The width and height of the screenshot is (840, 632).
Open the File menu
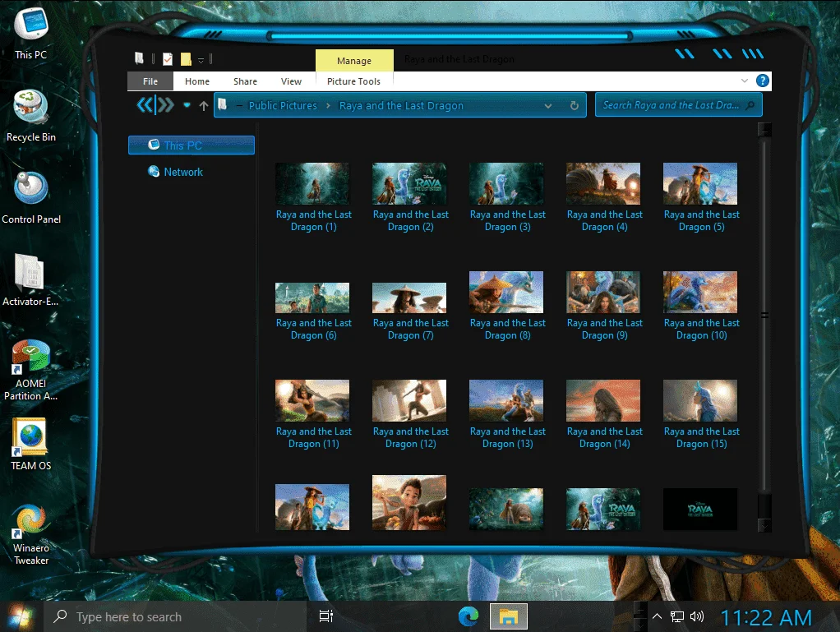[x=150, y=81]
